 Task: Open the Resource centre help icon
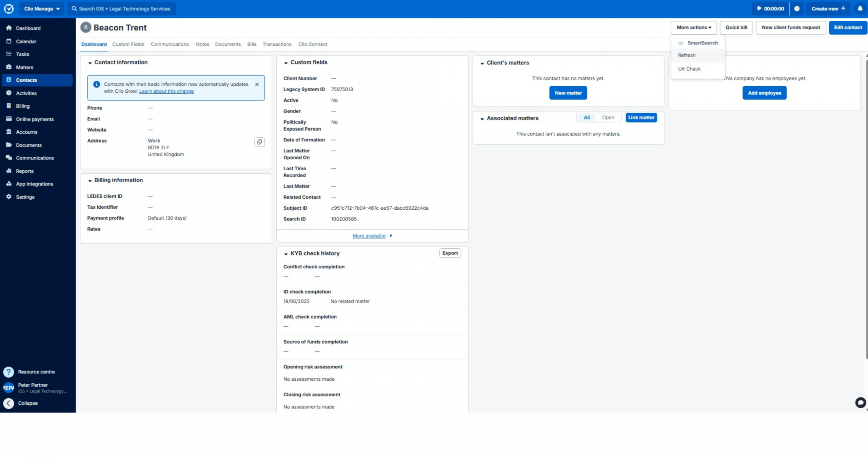[x=8, y=372]
